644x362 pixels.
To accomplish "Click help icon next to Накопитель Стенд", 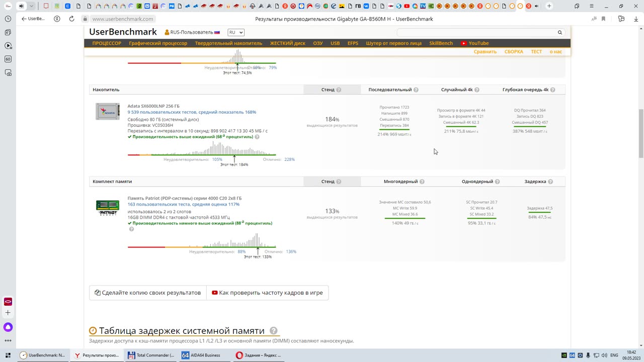I will pos(339,90).
